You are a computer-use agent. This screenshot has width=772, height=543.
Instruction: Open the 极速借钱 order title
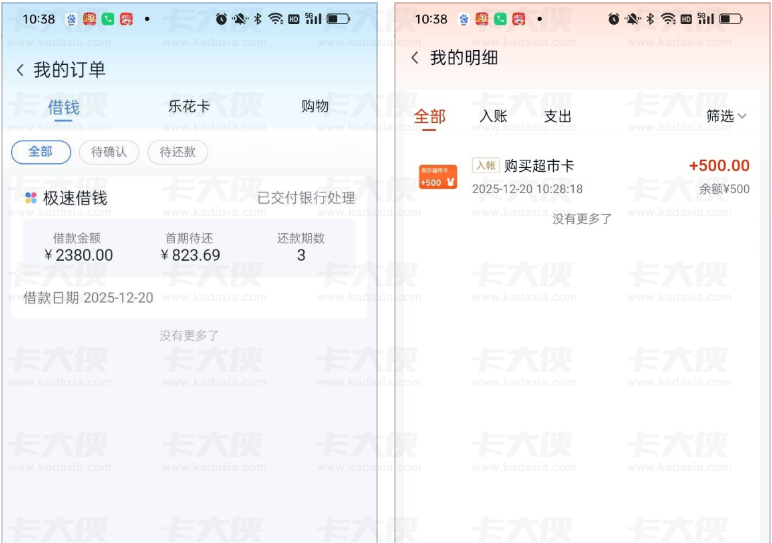[x=75, y=198]
